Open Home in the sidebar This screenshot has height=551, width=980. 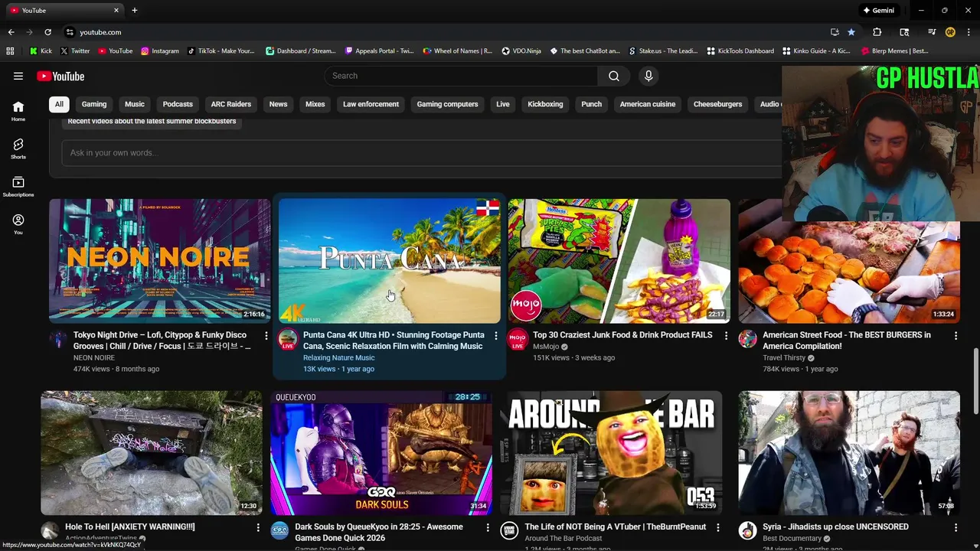[x=18, y=111]
